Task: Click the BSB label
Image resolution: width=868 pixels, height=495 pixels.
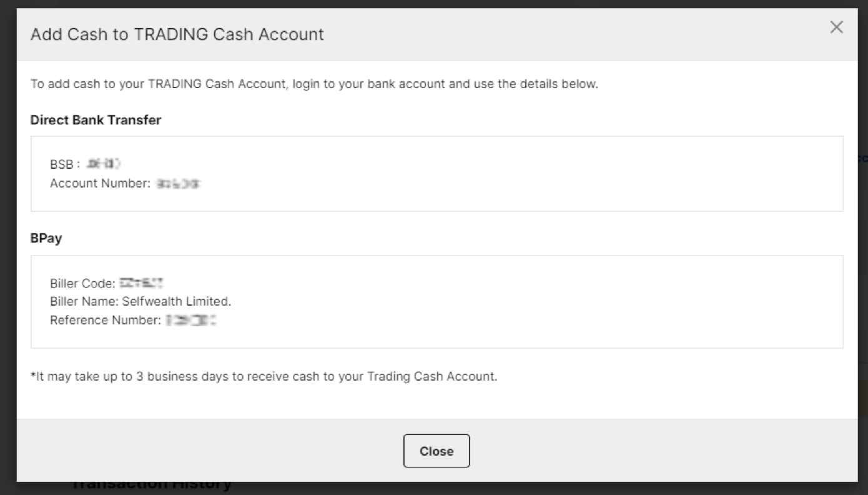Action: [x=65, y=164]
